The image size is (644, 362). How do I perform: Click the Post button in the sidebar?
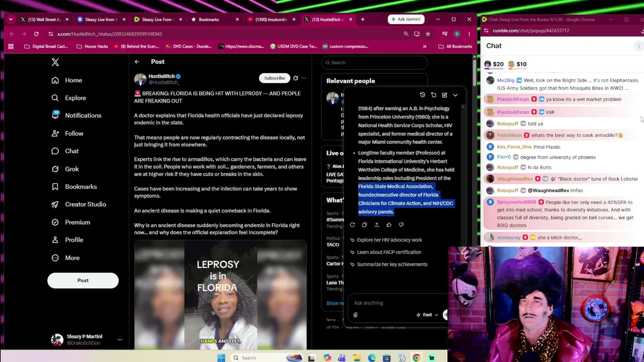(x=83, y=281)
